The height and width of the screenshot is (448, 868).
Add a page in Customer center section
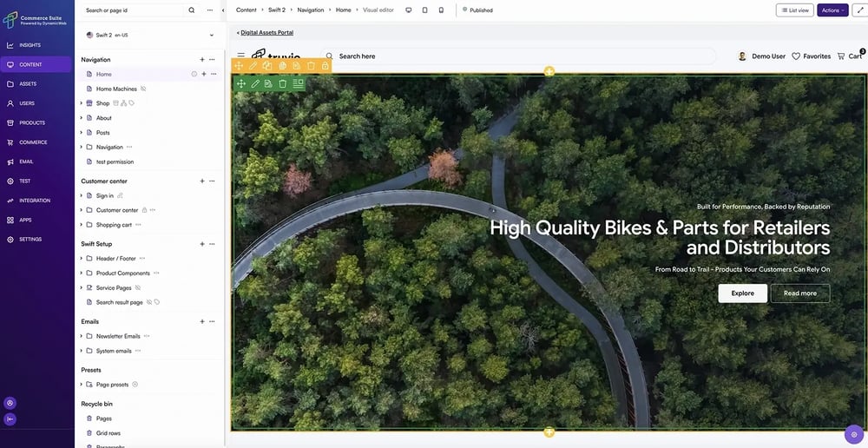coord(202,181)
